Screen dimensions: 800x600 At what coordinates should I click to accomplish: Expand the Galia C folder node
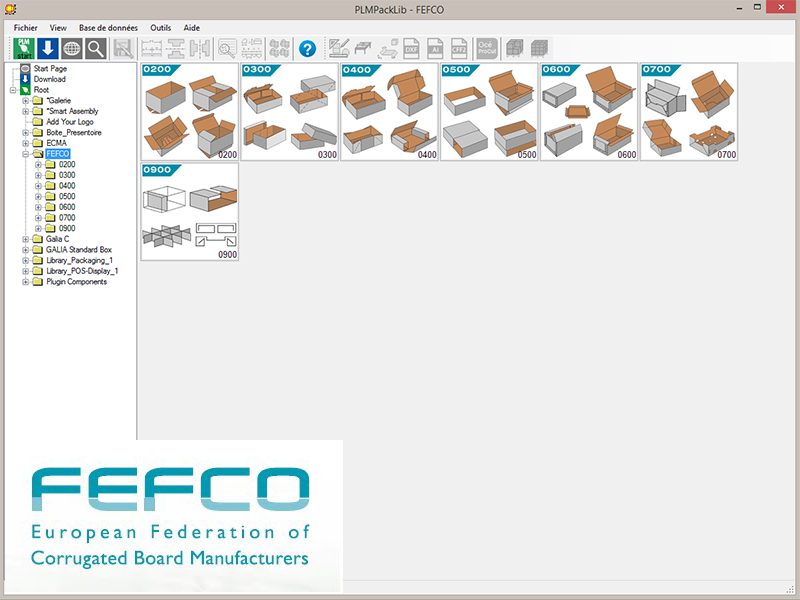tap(26, 239)
